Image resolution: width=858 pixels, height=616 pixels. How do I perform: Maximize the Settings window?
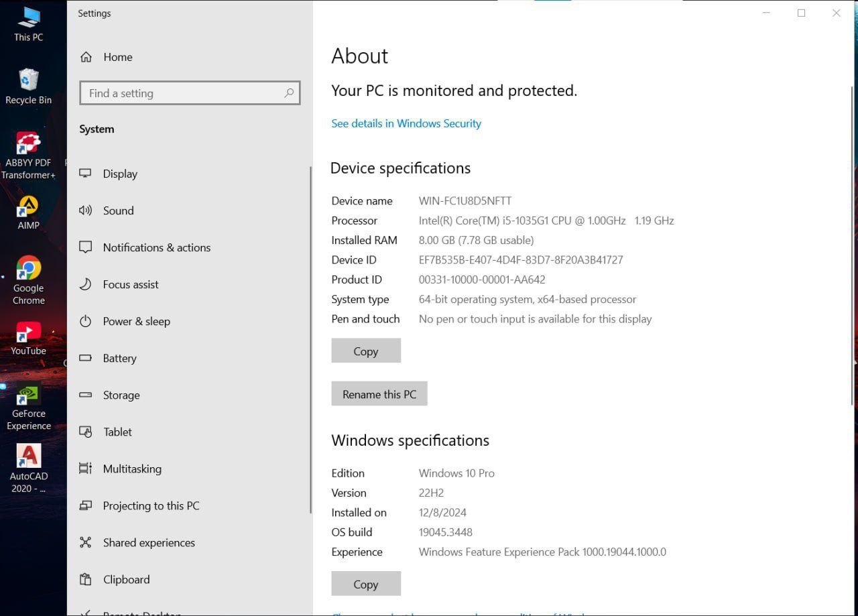(801, 13)
